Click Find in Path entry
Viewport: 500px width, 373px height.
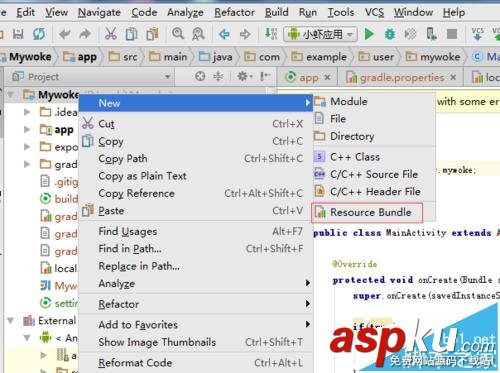pos(195,248)
